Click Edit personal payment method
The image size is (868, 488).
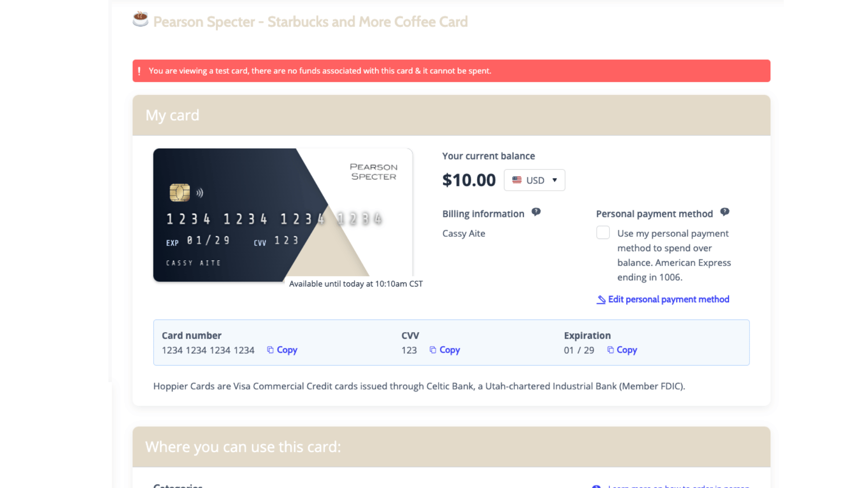[x=668, y=299]
